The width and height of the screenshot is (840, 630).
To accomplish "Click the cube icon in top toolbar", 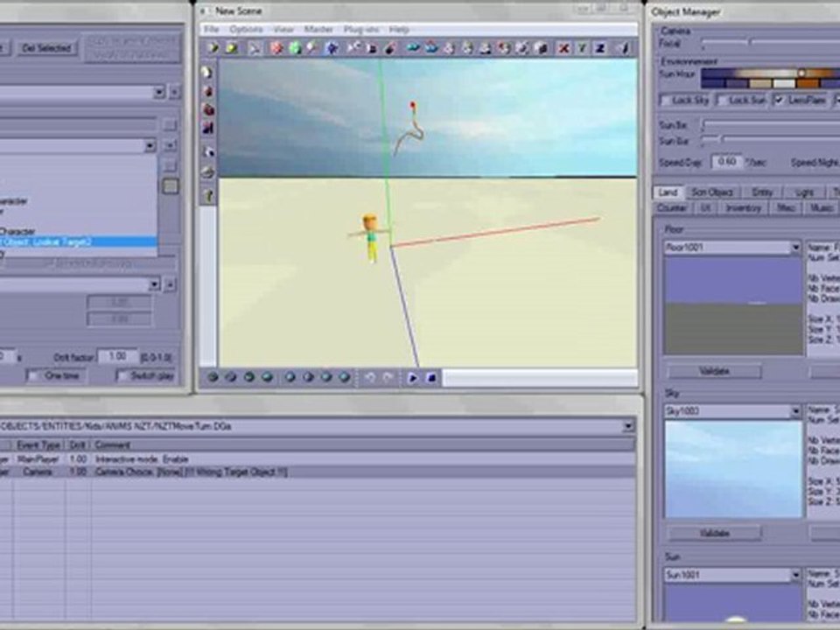I will [x=542, y=48].
